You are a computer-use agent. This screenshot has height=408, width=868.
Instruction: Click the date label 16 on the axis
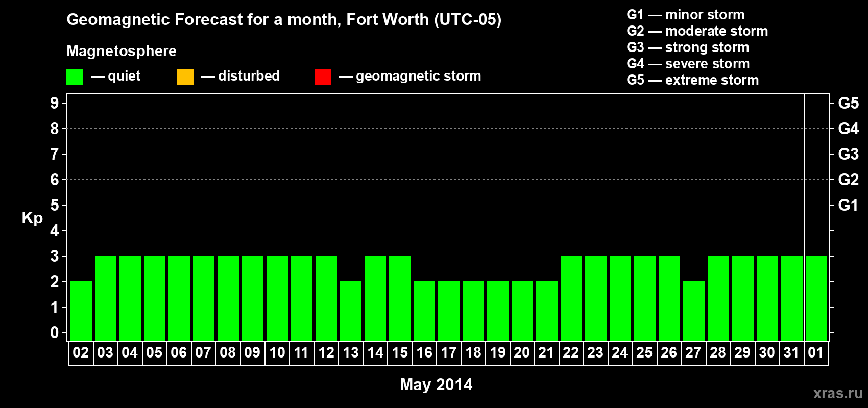pyautogui.click(x=424, y=353)
